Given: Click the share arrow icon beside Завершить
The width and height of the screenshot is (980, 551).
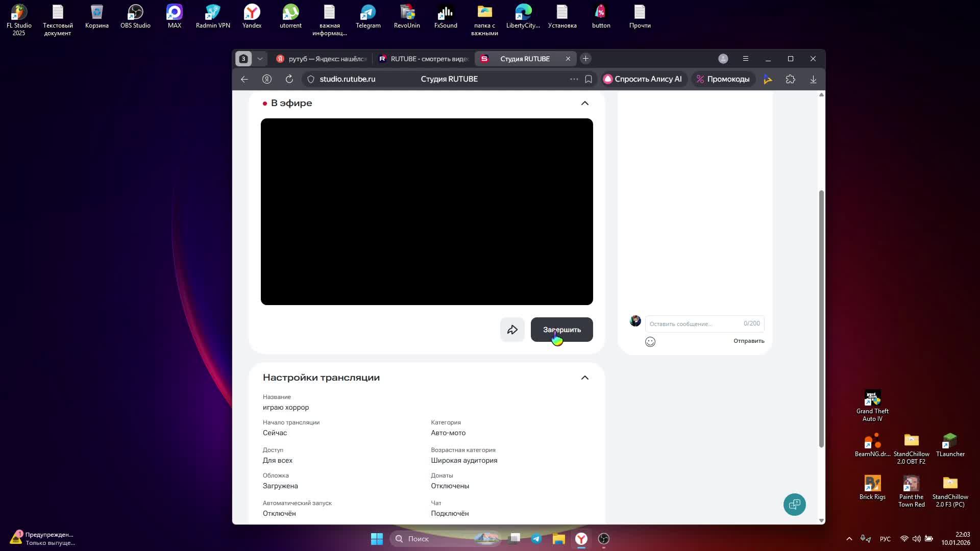Looking at the screenshot, I should pos(512,330).
